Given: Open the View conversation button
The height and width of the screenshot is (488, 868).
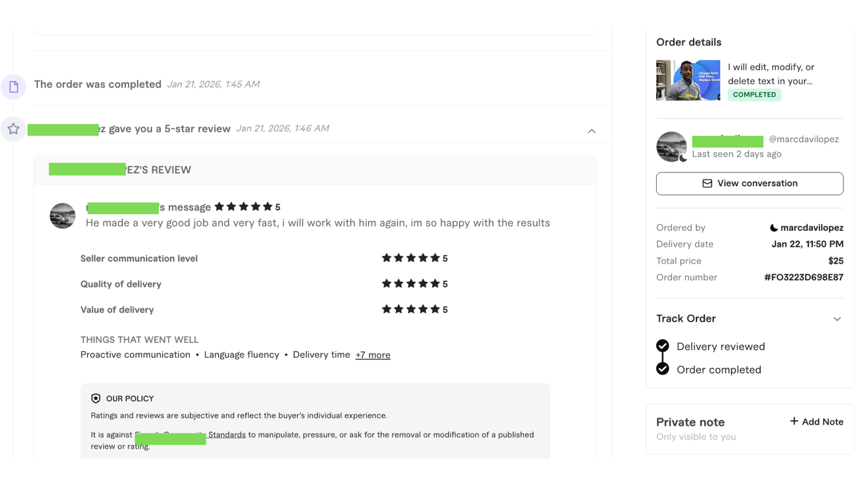Looking at the screenshot, I should click(x=749, y=183).
